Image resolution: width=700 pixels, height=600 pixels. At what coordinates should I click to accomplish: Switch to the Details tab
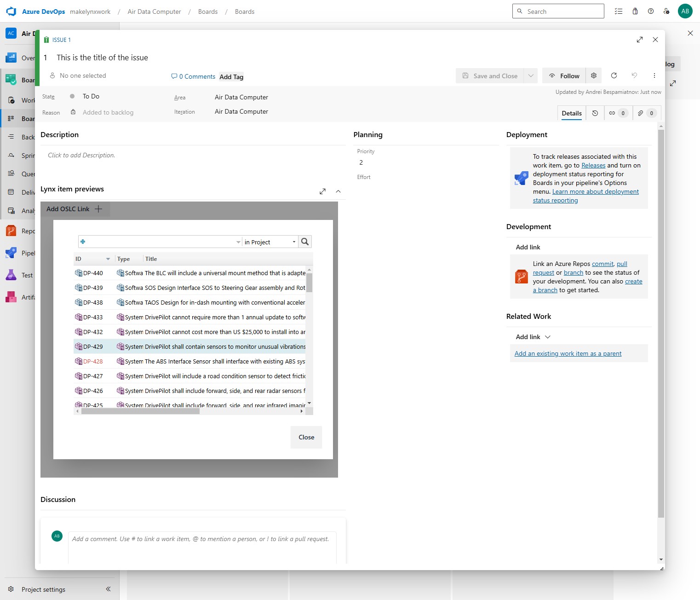point(572,113)
